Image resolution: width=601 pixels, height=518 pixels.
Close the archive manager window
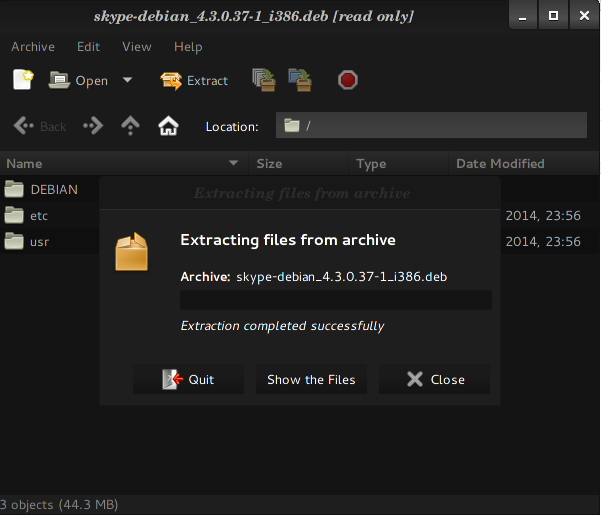584,15
